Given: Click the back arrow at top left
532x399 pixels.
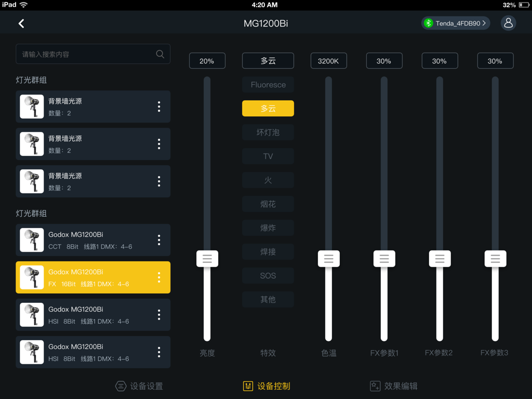Looking at the screenshot, I should coord(21,23).
